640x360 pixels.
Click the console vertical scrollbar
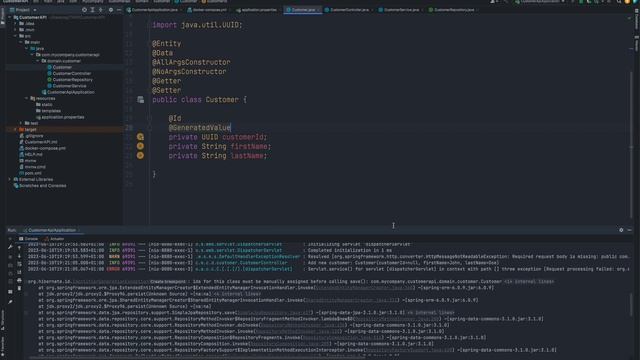pyautogui.click(x=631, y=304)
